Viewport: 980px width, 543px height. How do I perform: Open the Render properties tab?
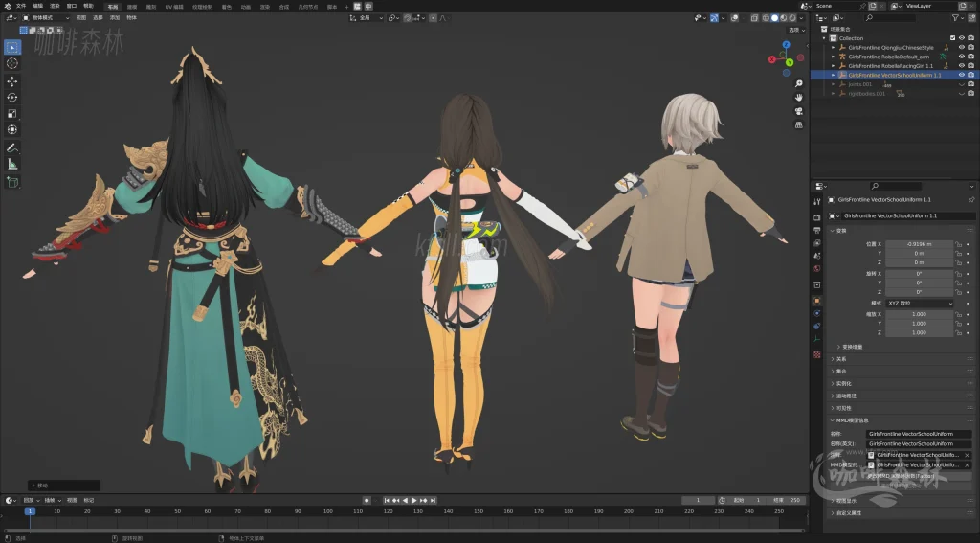tap(817, 217)
